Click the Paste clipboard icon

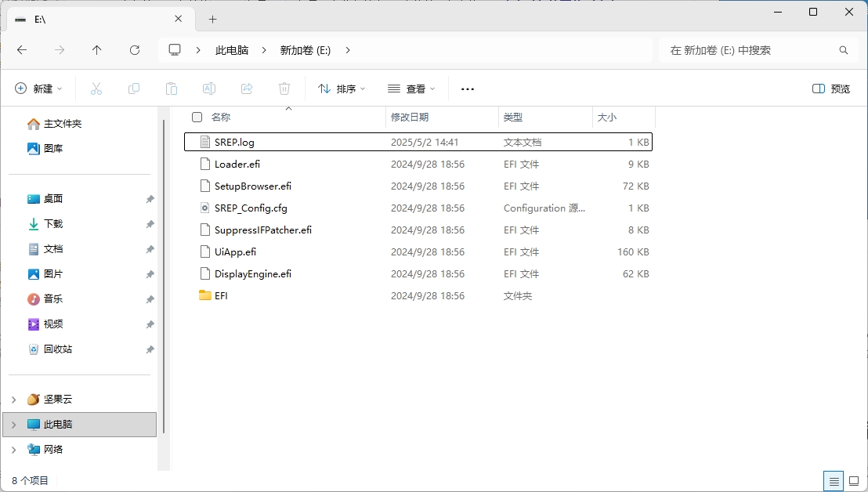172,89
